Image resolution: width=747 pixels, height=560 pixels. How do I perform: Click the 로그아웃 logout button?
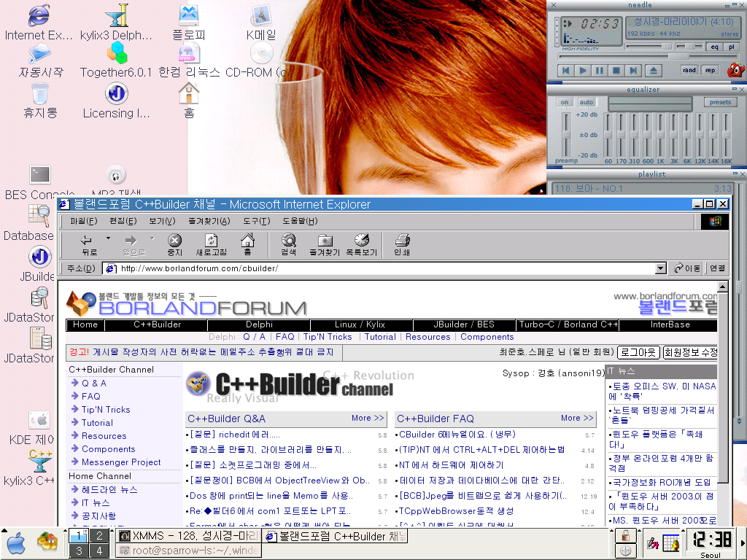coord(638,352)
